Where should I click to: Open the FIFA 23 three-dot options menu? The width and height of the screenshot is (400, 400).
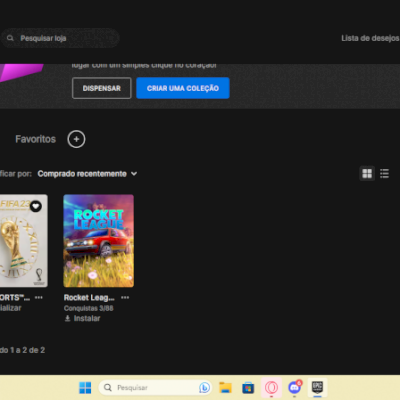tap(39, 297)
